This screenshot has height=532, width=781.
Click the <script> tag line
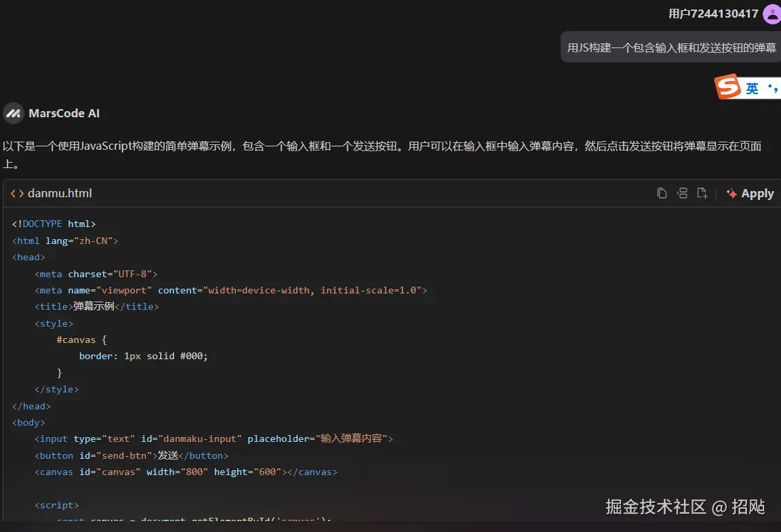(57, 505)
